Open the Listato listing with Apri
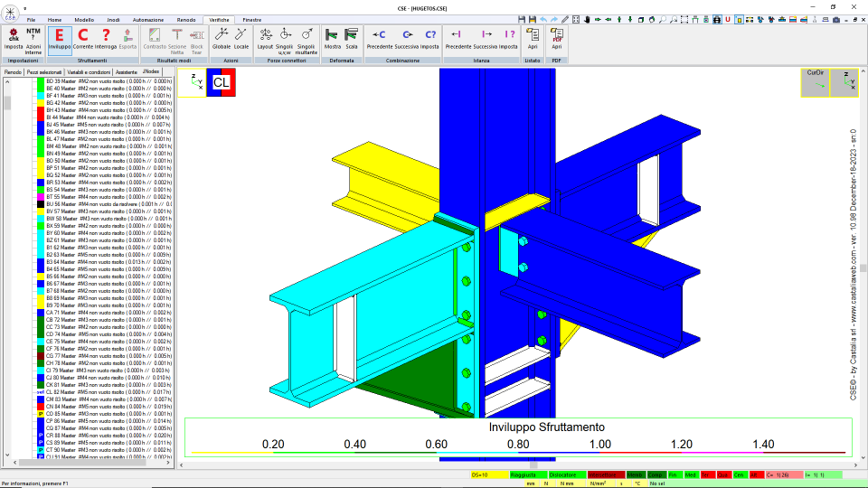The width and height of the screenshot is (868, 488). coord(533,39)
